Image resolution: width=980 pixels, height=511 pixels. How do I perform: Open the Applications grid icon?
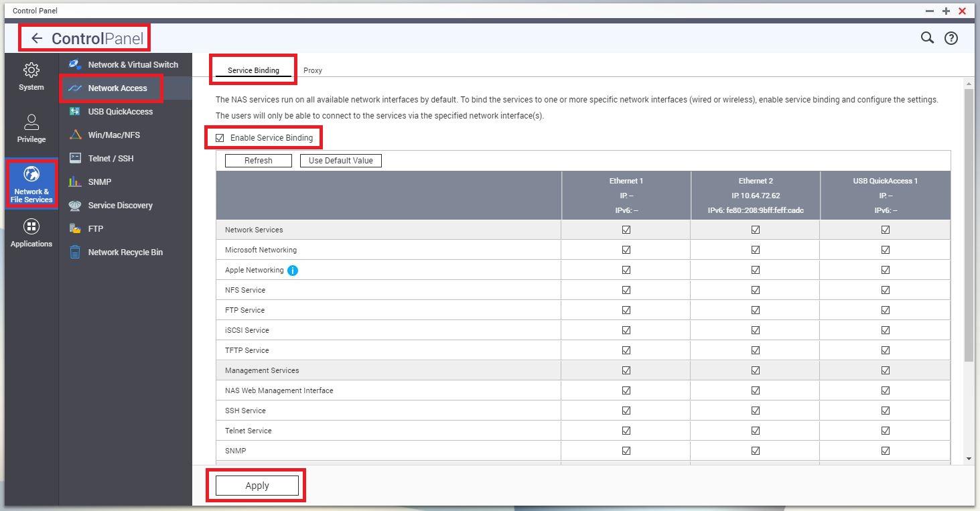coord(31,227)
